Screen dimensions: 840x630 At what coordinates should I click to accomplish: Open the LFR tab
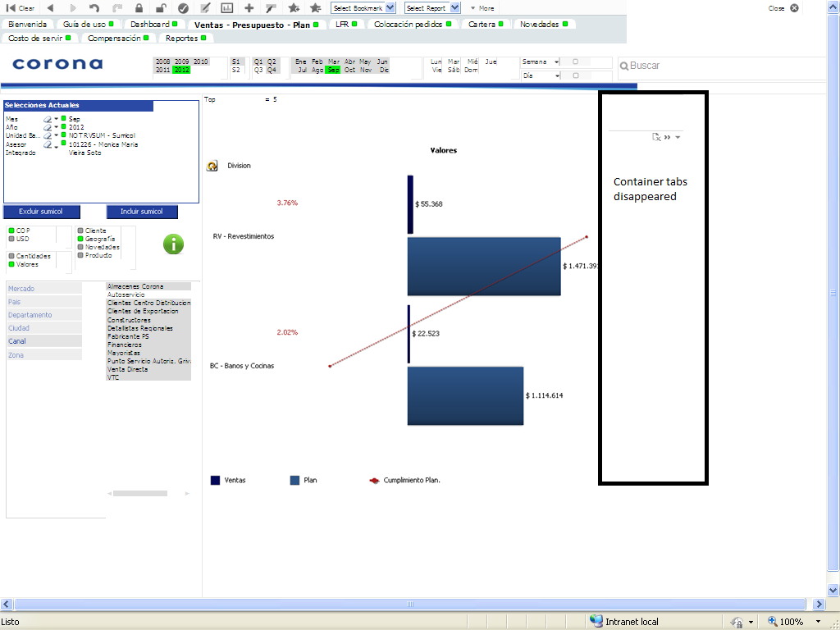[x=346, y=24]
